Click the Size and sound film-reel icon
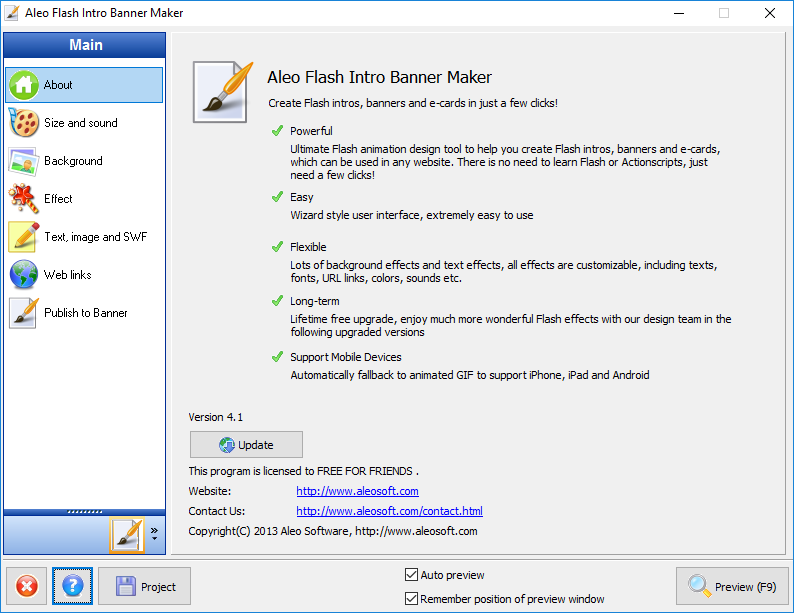The height and width of the screenshot is (613, 794). (23, 122)
